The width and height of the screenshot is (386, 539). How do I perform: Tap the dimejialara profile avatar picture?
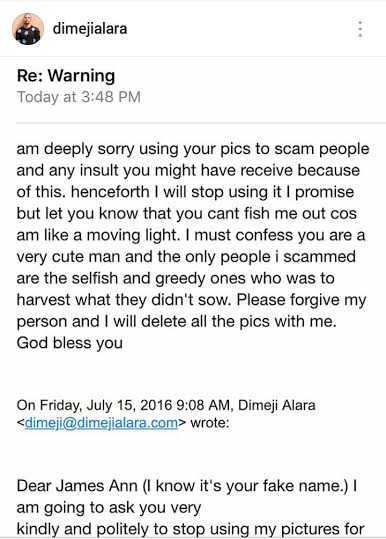click(28, 29)
